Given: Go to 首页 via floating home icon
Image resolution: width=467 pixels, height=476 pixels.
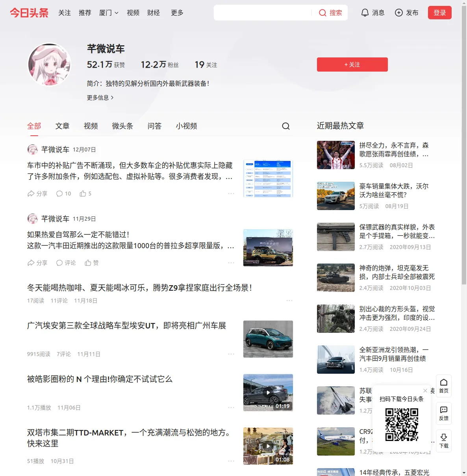Looking at the screenshot, I should [444, 386].
